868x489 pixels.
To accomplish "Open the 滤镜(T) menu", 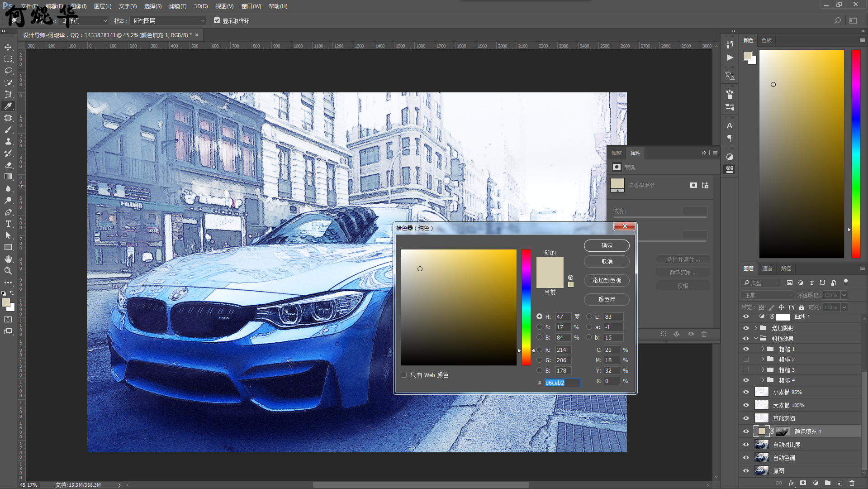I will (177, 6).
